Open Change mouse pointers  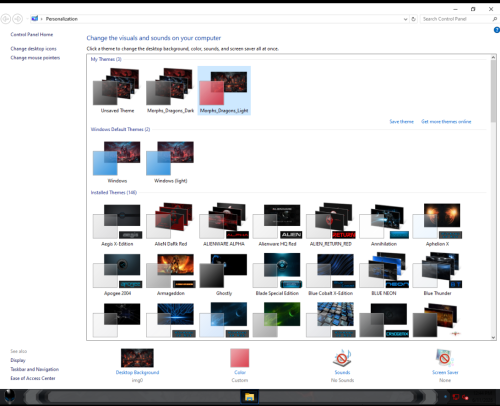tap(35, 58)
